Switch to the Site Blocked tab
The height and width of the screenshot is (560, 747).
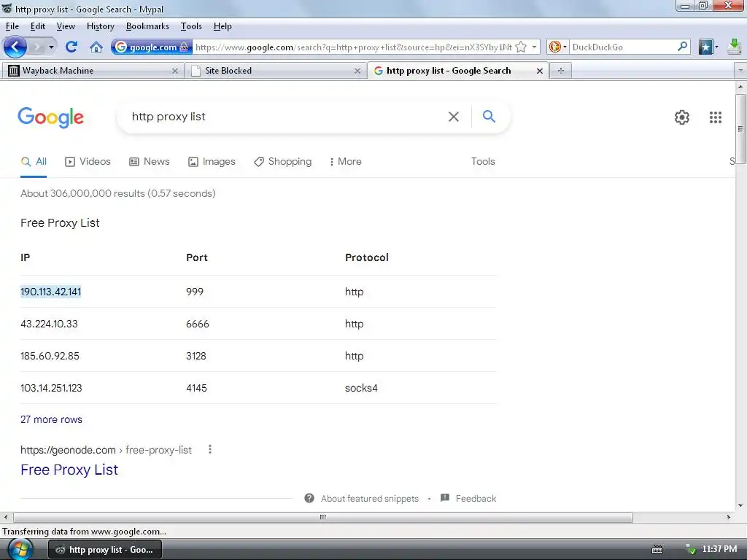(x=275, y=71)
